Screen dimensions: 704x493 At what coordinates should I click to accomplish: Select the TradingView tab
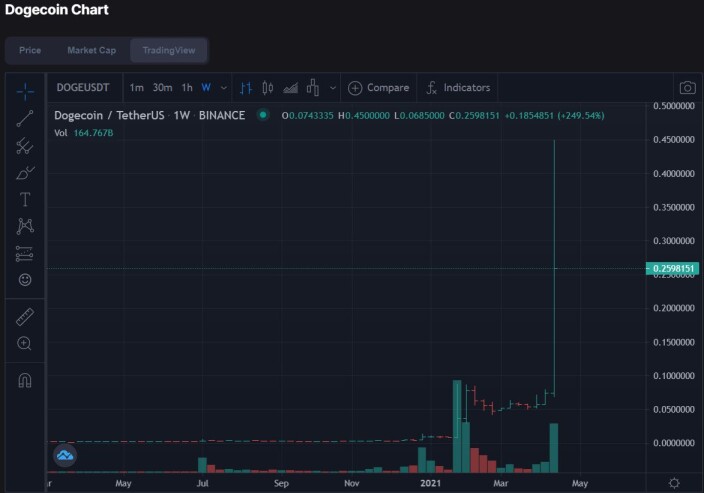click(169, 50)
